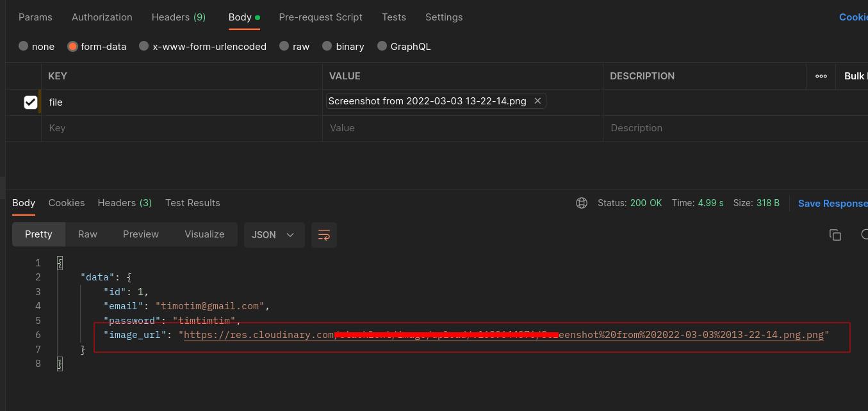Select the binary body radio button

click(327, 46)
